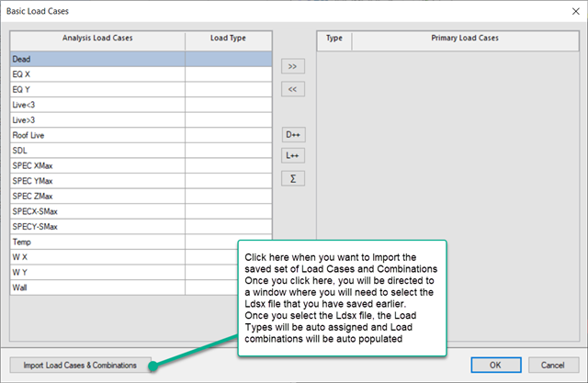Click the Primary Load Cases column header
Image resolution: width=588 pixels, height=383 pixels.
click(x=465, y=40)
